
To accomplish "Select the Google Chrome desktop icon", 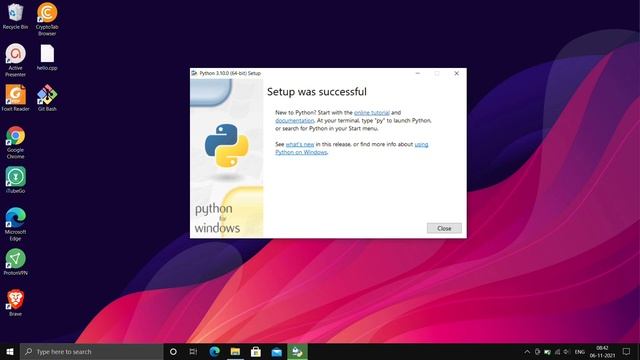I will (16, 142).
